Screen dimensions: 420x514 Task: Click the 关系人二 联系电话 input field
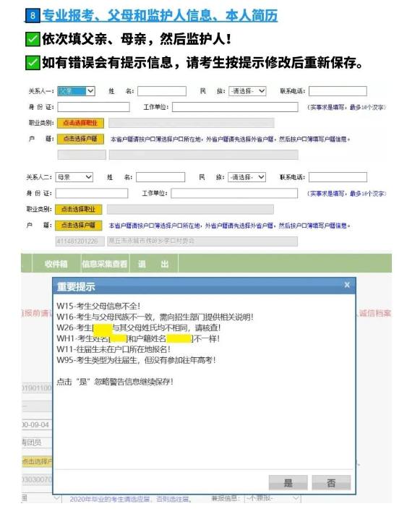338,177
